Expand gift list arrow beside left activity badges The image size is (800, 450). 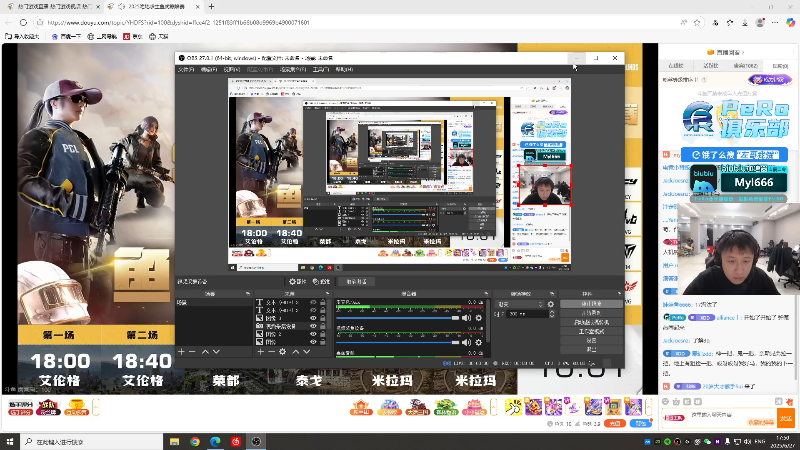point(95,407)
